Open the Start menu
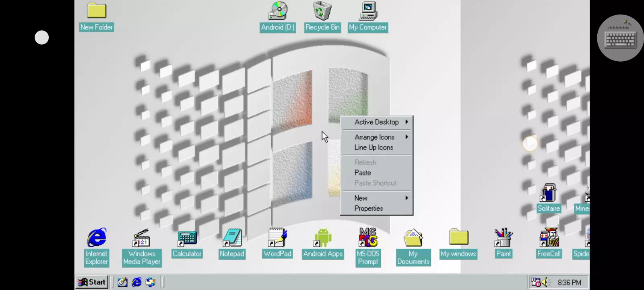This screenshot has height=290, width=644. (x=92, y=282)
